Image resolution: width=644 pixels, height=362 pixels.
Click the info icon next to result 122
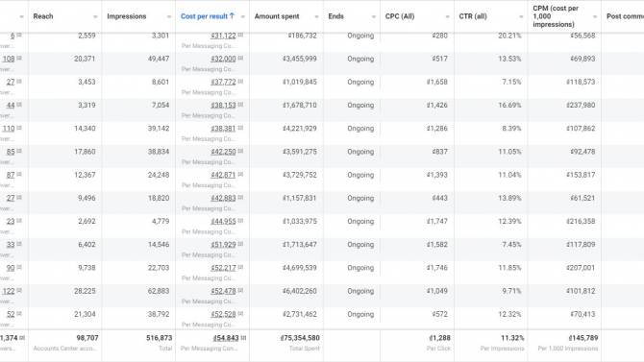[x=19, y=290]
